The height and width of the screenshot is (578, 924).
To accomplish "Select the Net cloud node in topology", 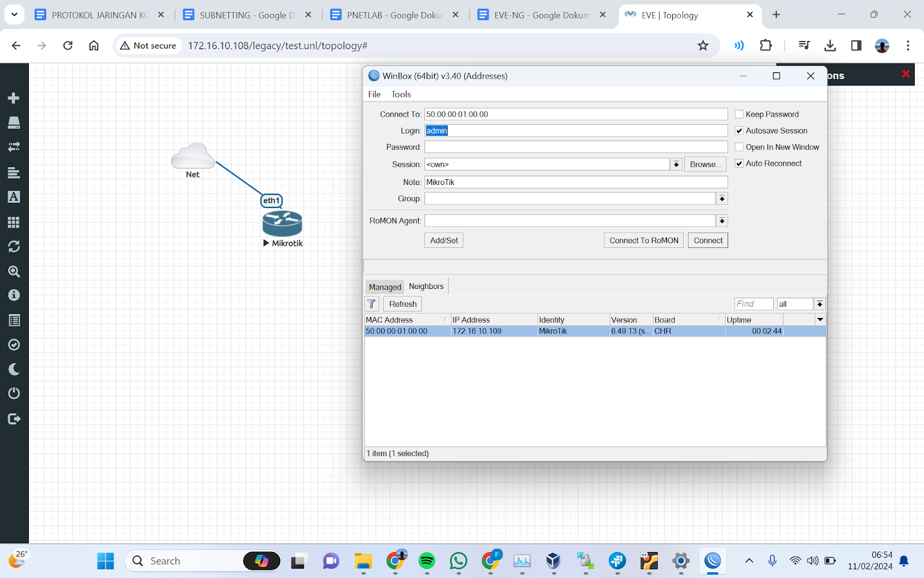I will point(193,156).
